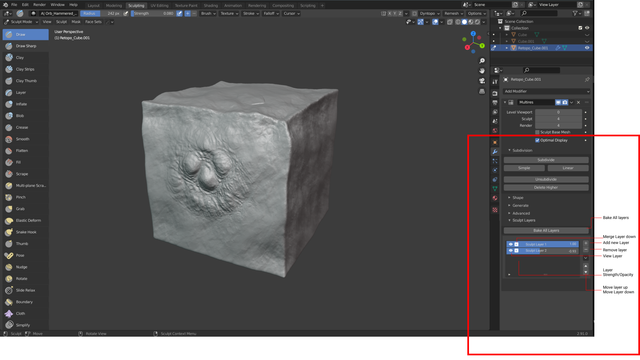Select the Nudge brush
The height and width of the screenshot is (360, 640).
click(25, 267)
